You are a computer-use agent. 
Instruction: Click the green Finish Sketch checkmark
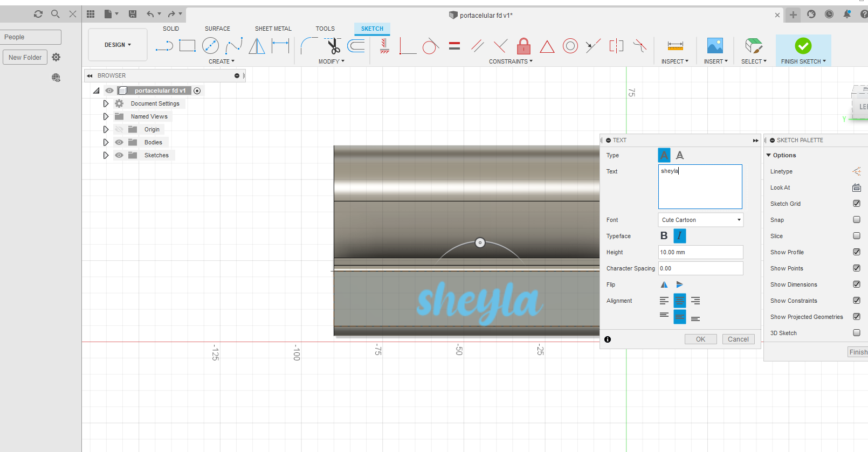click(x=803, y=46)
